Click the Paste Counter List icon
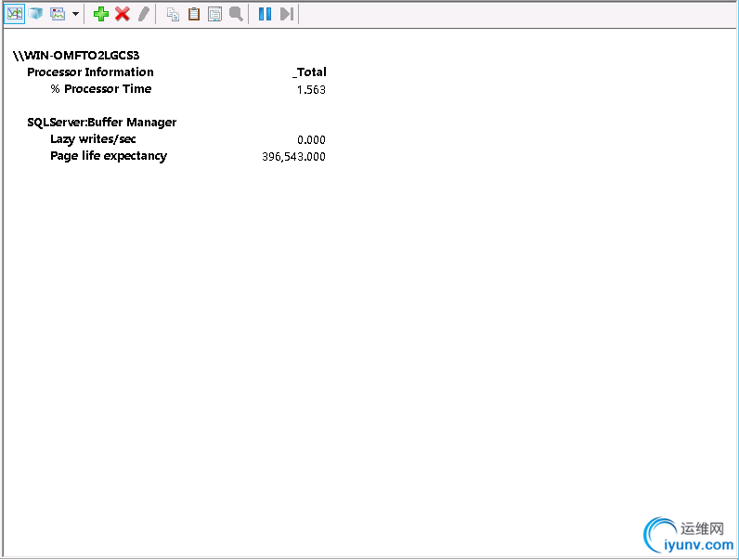This screenshot has height=560, width=739. click(194, 14)
